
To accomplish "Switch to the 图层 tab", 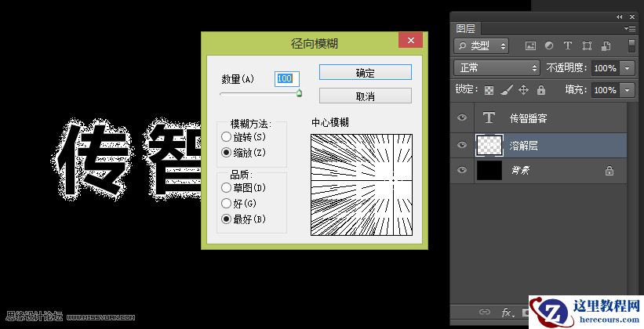I will coord(466,29).
